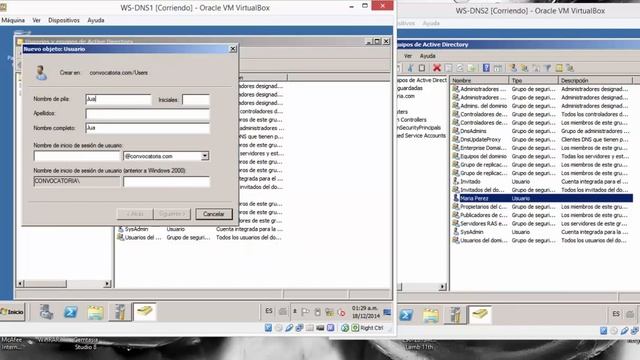Click Export list icon in WS-DNS2 toolbar
The height and width of the screenshot is (360, 640).
471,68
